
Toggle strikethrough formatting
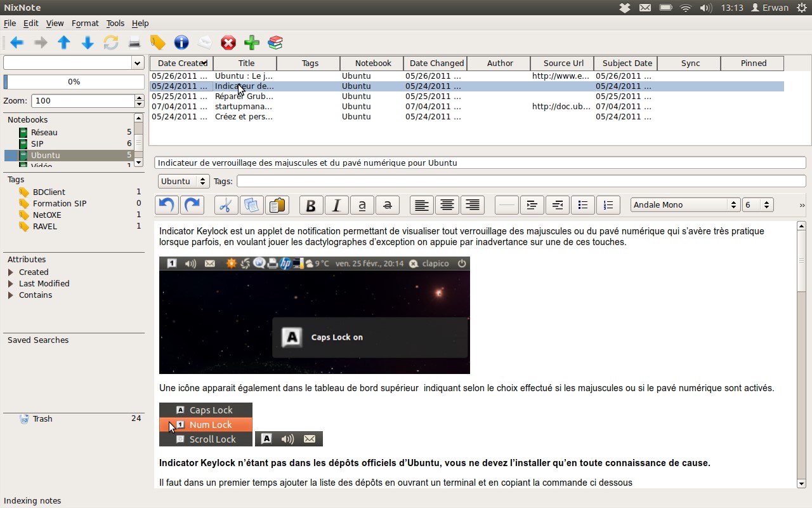coord(387,205)
